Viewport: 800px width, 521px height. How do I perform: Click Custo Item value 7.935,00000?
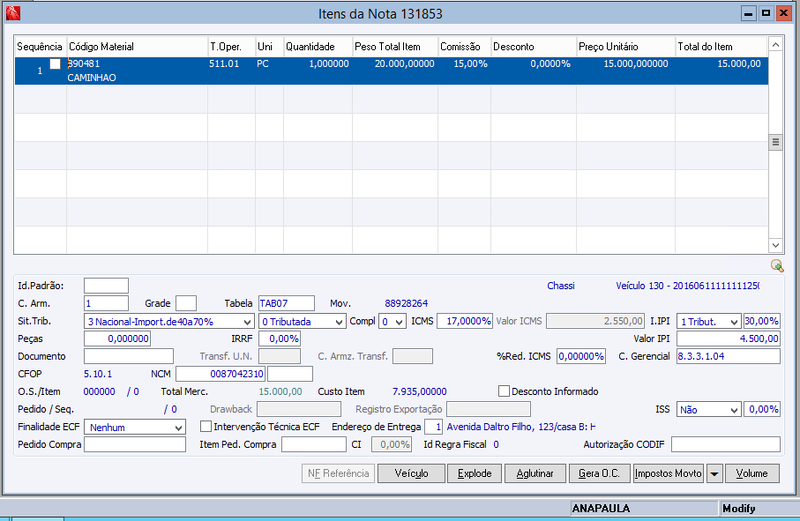pos(419,391)
